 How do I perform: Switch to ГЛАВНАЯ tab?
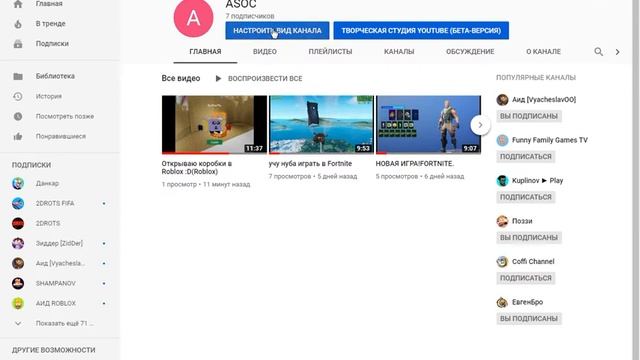pyautogui.click(x=205, y=52)
